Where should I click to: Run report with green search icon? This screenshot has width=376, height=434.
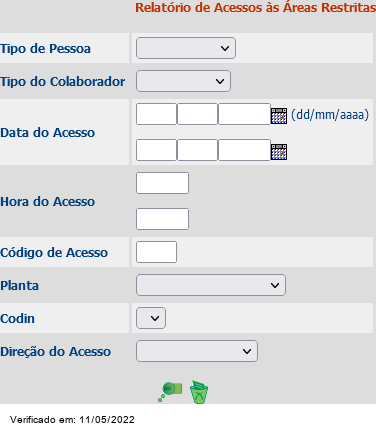point(170,391)
